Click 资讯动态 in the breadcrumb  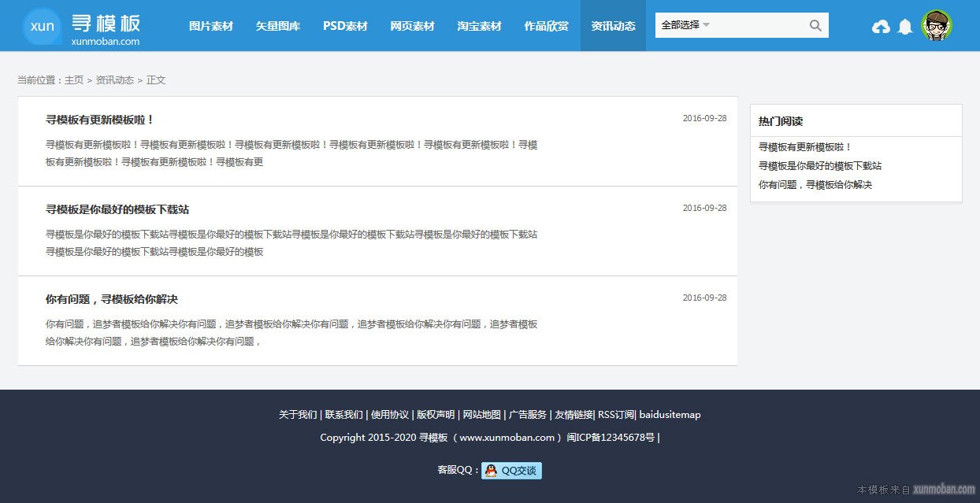pos(115,80)
